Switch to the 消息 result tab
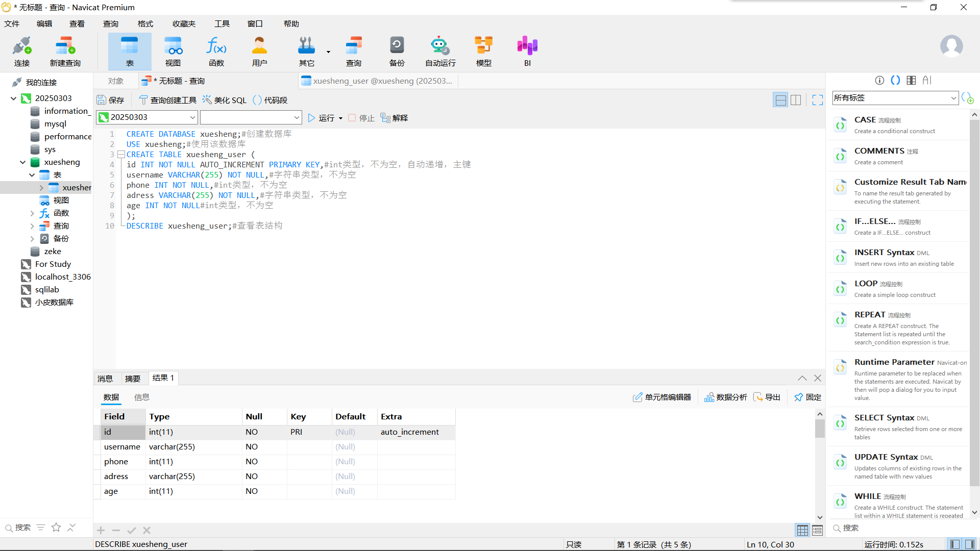This screenshot has width=980, height=551. click(x=105, y=378)
